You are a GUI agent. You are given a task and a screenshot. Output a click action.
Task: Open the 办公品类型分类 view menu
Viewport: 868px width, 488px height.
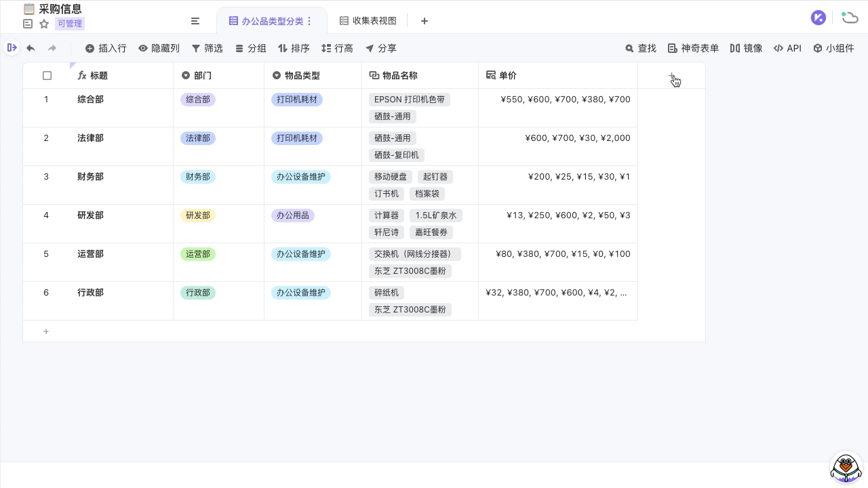point(309,21)
